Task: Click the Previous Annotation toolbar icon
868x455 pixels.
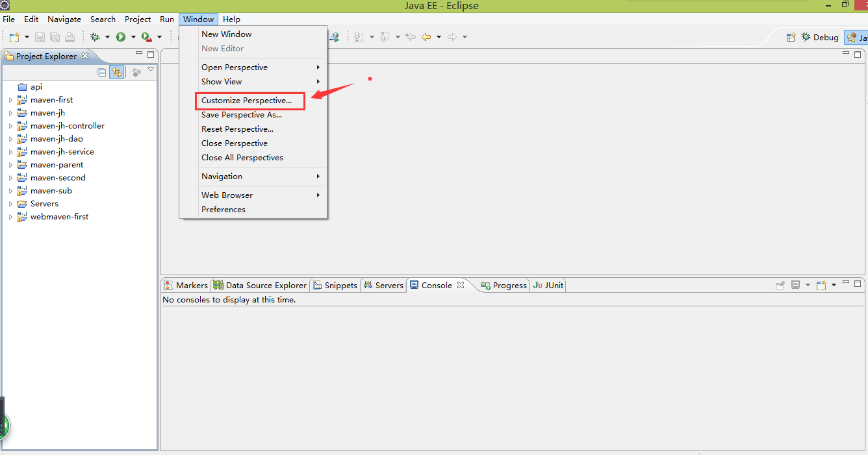Action: [385, 37]
